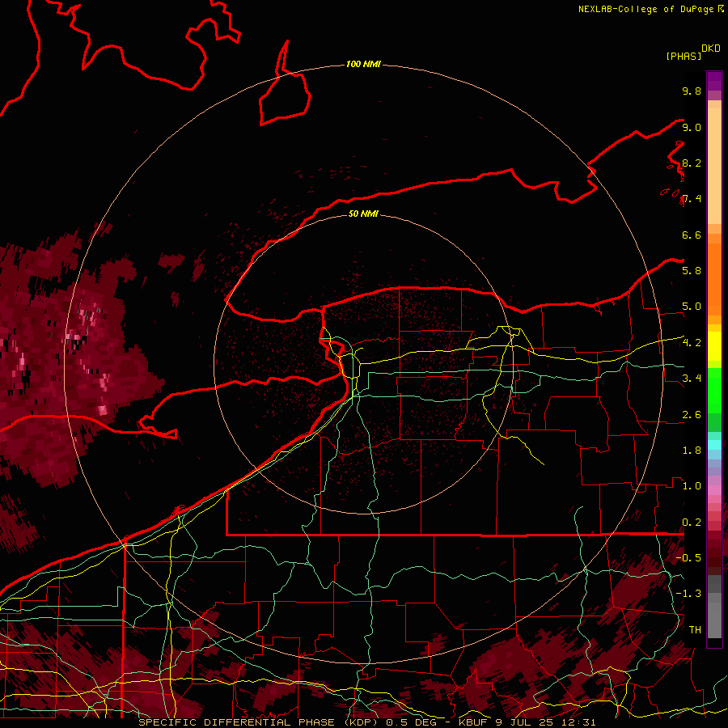Pick the cyan band on color bar
The image size is (728, 728).
(714, 444)
